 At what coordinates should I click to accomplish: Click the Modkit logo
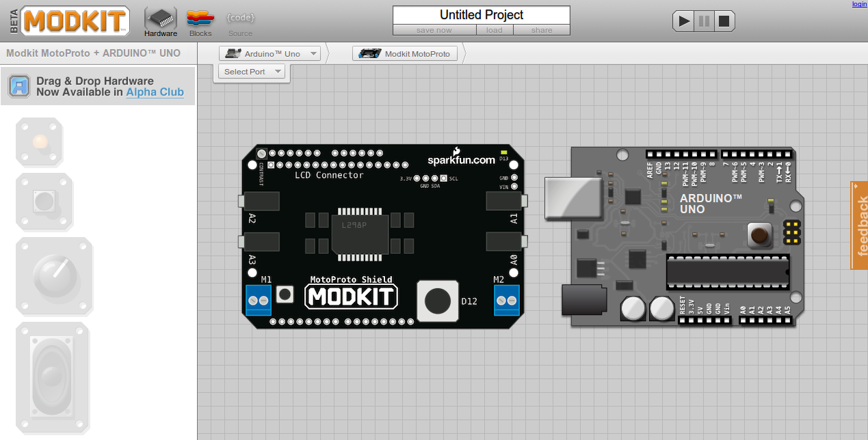(75, 20)
